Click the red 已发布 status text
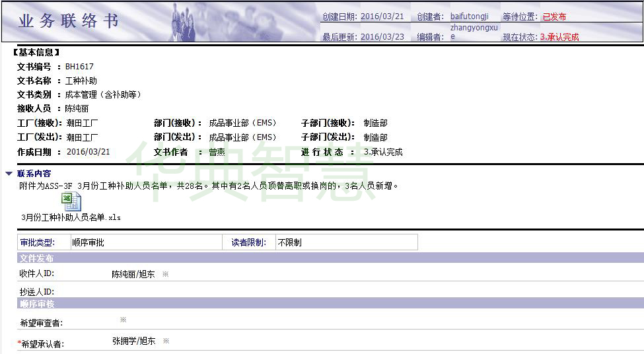Screen dimensions: 644x354 (554, 17)
